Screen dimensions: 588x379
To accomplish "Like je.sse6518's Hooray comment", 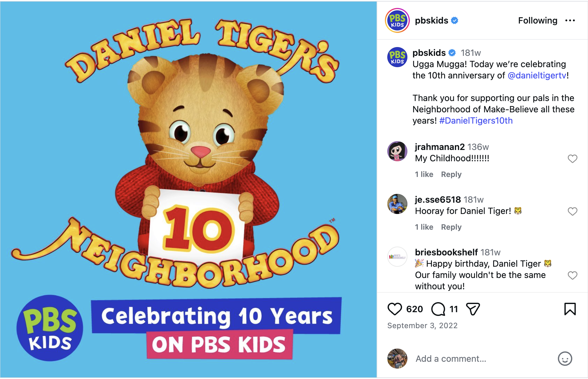I will (x=572, y=211).
